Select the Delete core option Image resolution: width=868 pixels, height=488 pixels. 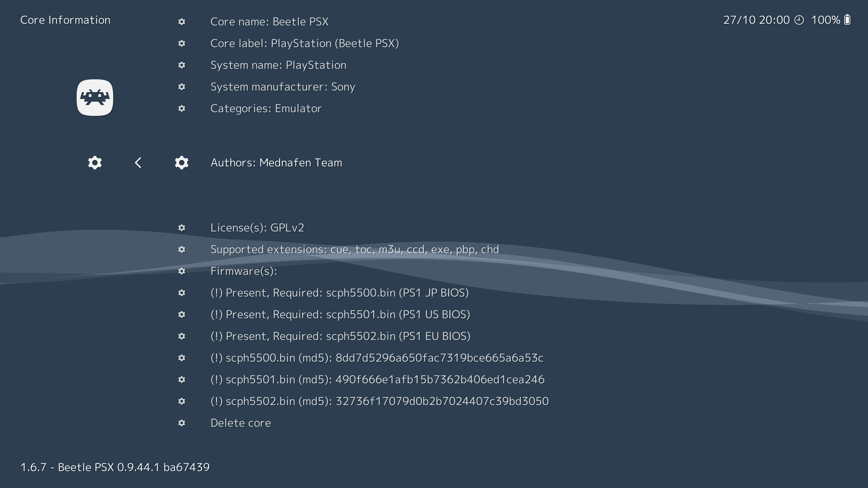(241, 423)
